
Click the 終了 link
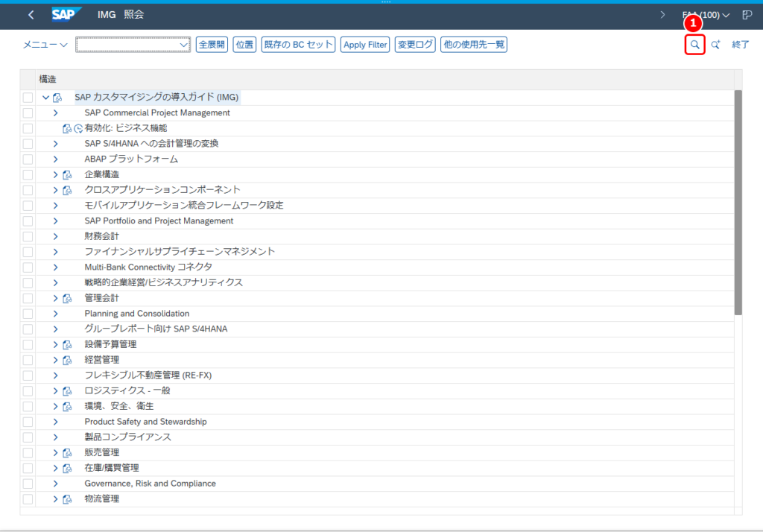(x=741, y=45)
